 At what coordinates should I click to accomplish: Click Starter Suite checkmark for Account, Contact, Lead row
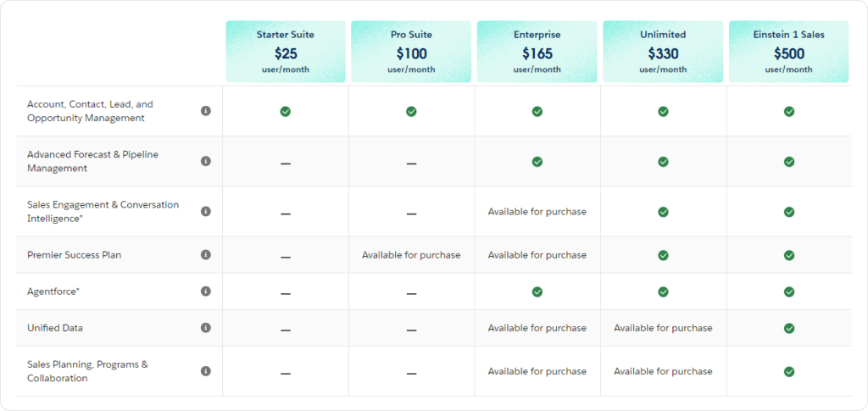285,111
